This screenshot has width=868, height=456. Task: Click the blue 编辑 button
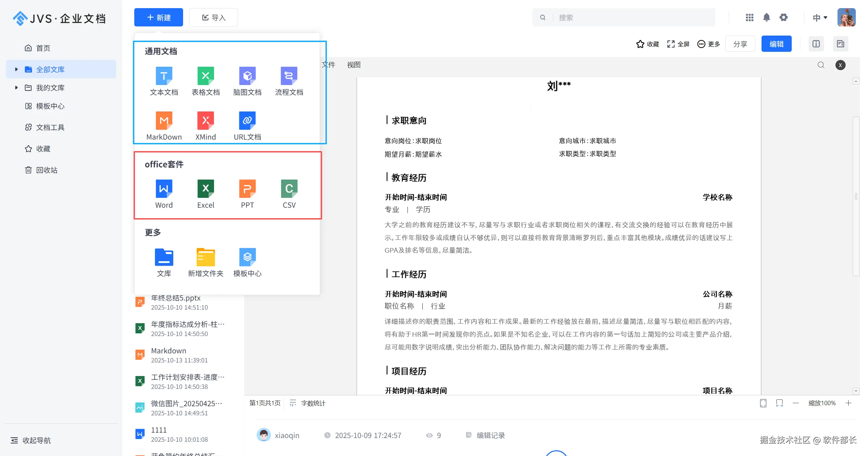(776, 44)
